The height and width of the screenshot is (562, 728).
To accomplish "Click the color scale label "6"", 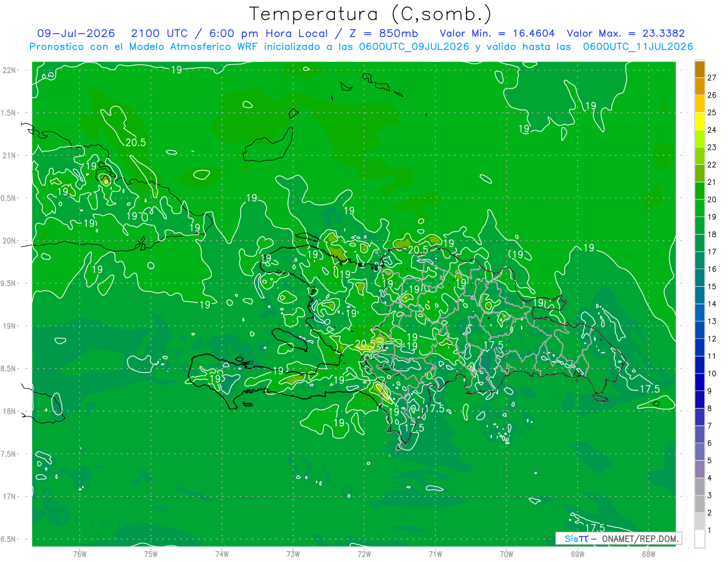I will pyautogui.click(x=710, y=444).
